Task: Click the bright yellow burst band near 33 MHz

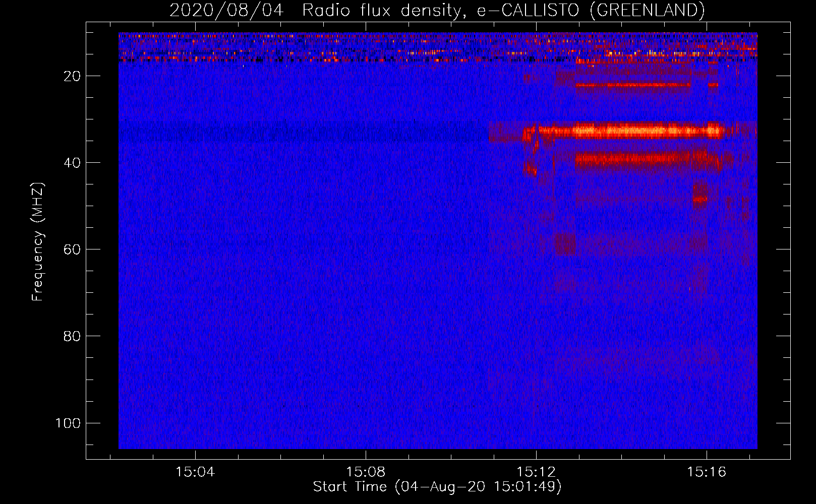Action: click(x=630, y=131)
